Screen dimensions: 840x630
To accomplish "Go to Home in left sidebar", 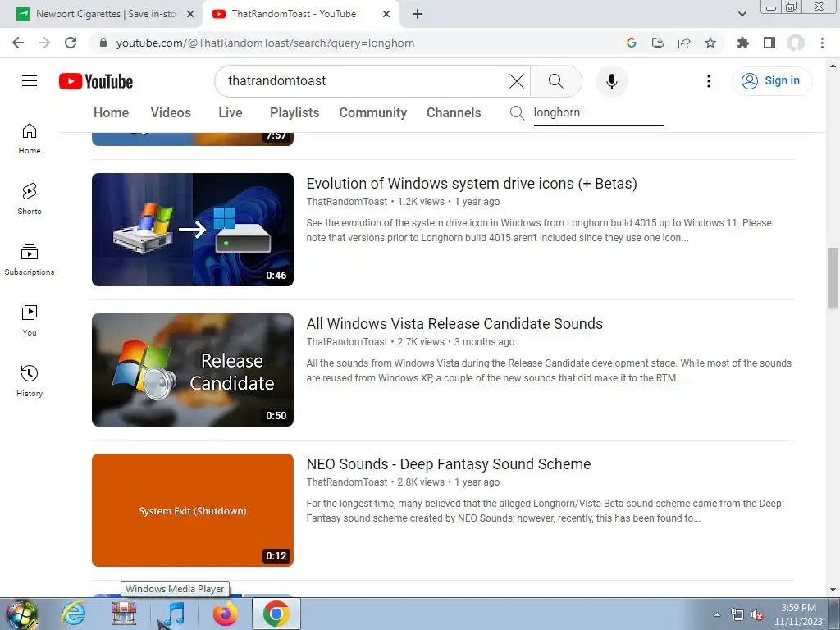I will pos(30,139).
